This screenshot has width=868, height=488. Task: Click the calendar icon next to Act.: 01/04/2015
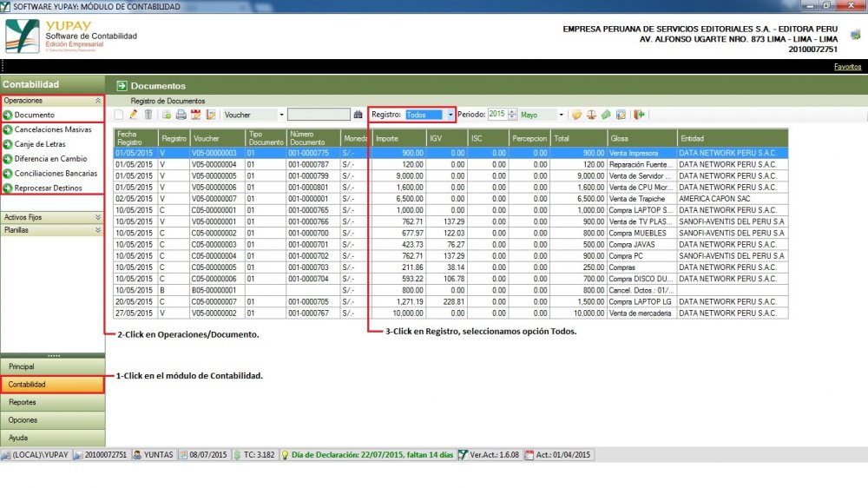tap(529, 455)
